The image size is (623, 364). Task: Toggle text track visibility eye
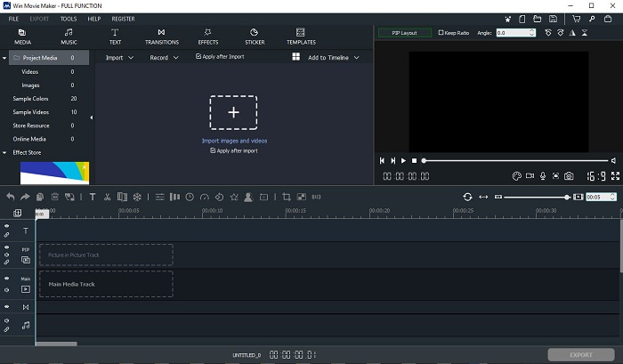pyautogui.click(x=7, y=226)
